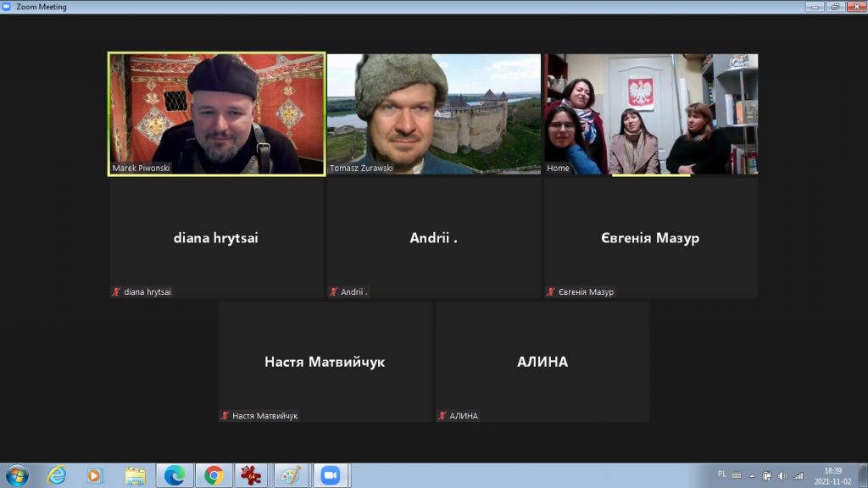The height and width of the screenshot is (488, 868).
Task: Click the Zoom Meeting title bar icon
Action: (8, 7)
